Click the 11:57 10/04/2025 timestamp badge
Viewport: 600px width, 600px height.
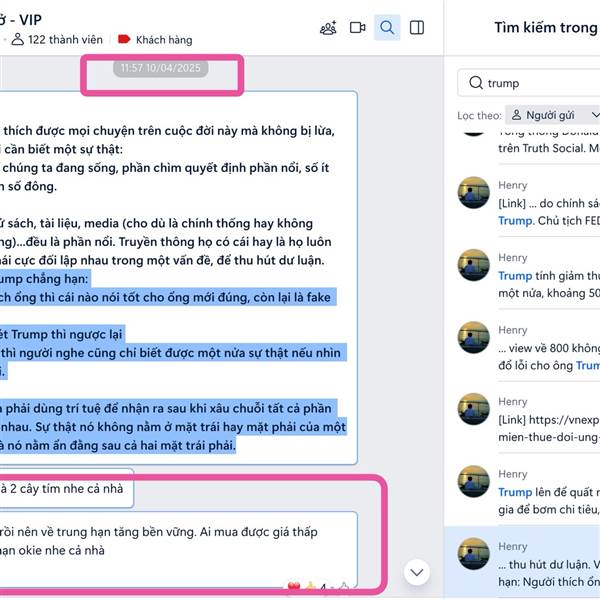point(161,68)
